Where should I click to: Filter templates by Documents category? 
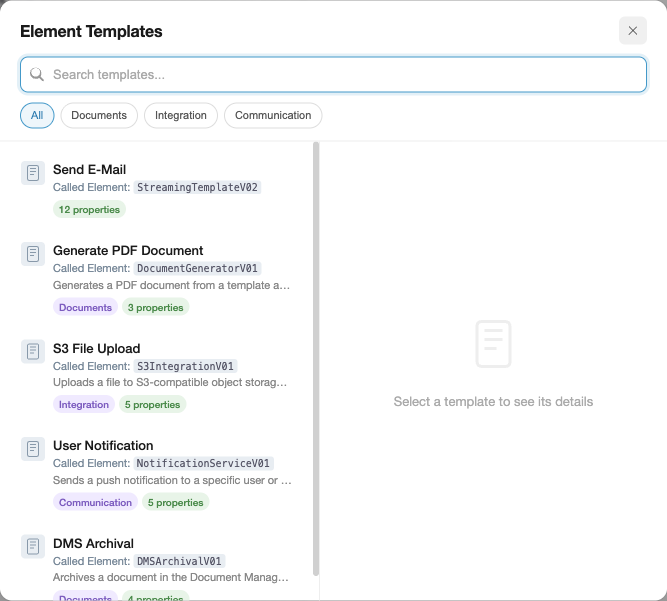tap(99, 115)
